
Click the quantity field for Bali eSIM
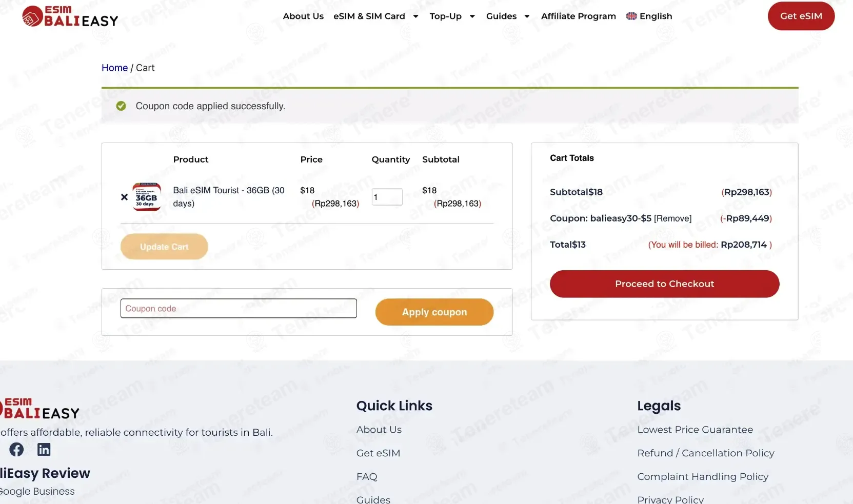click(387, 197)
